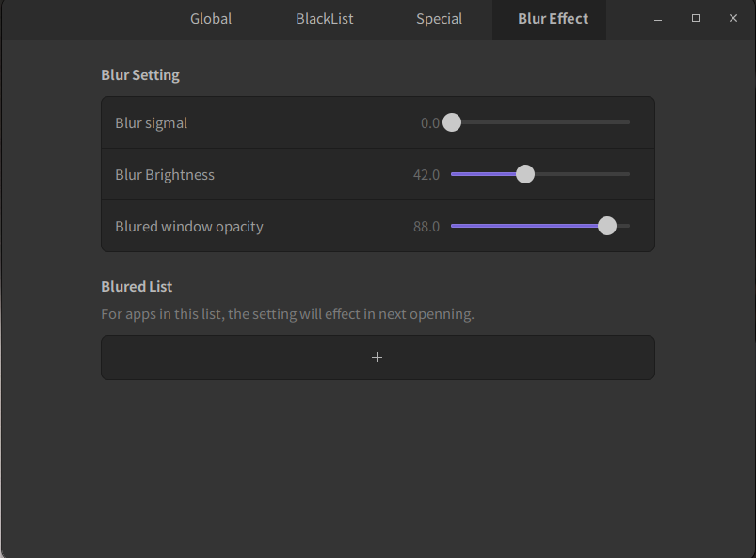Image resolution: width=756 pixels, height=558 pixels.
Task: Click the Blur sigmal slider track end
Action: (x=625, y=122)
